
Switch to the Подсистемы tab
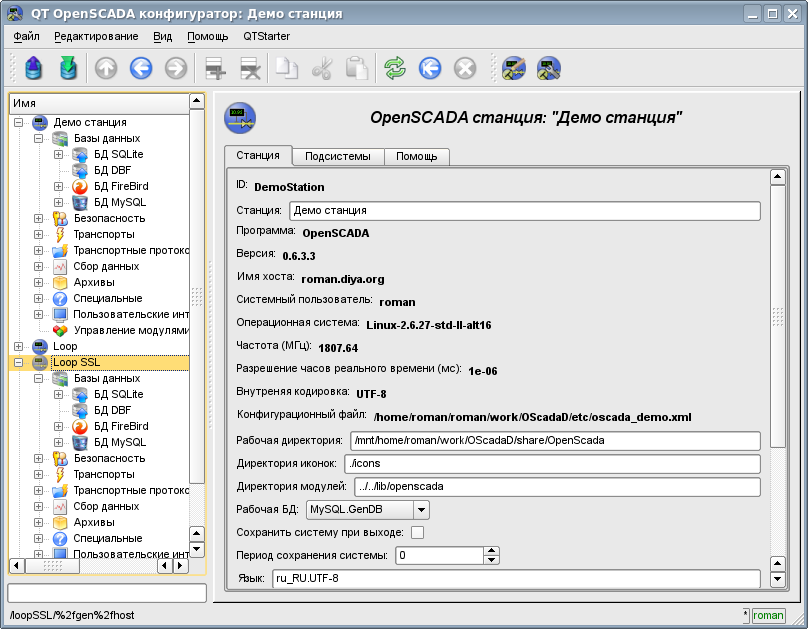tap(338, 157)
